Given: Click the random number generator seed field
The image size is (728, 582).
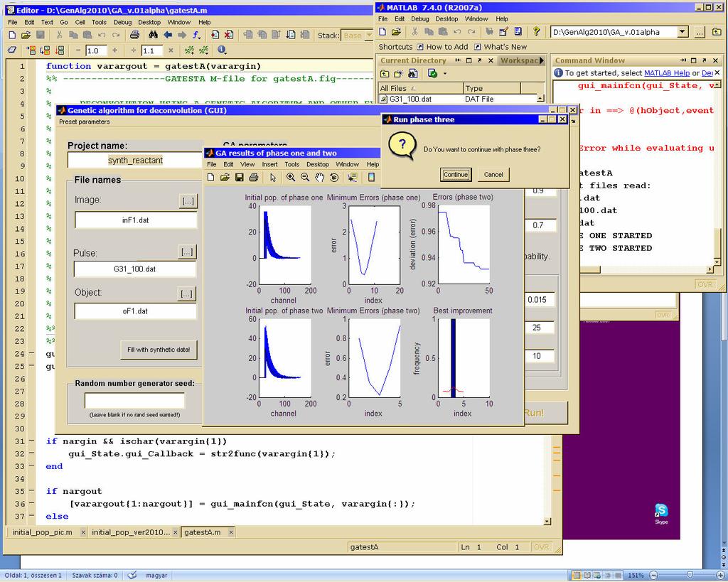Looking at the screenshot, I should (134, 400).
